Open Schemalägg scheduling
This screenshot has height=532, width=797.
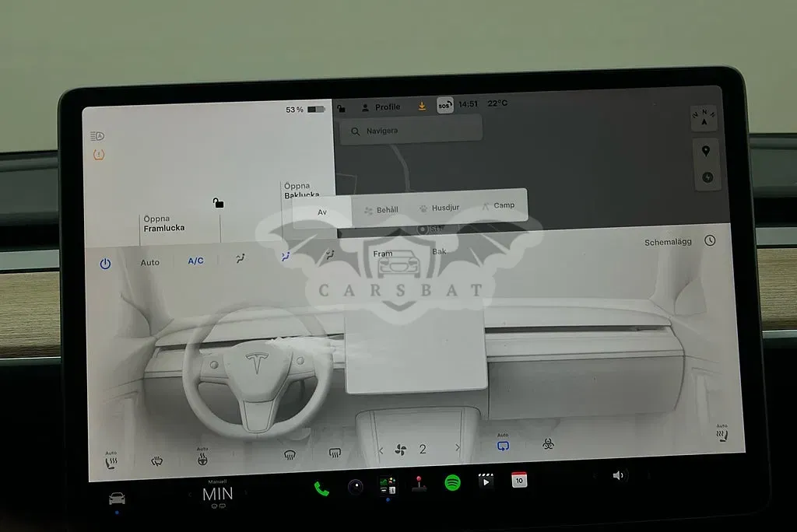(668, 243)
